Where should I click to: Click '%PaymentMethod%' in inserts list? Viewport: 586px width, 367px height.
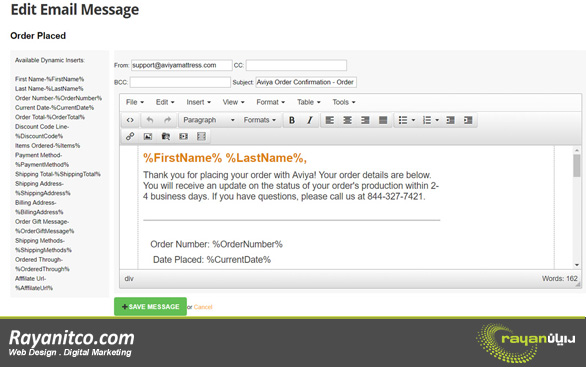(42, 164)
